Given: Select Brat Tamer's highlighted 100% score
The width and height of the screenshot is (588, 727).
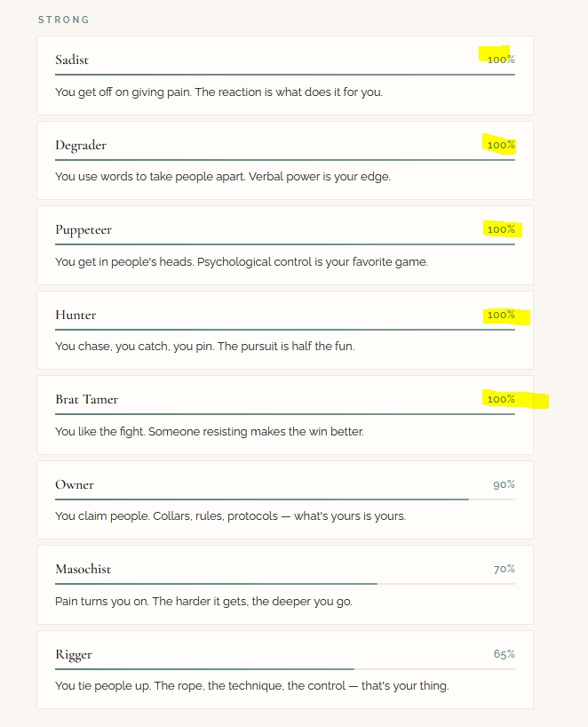Looking at the screenshot, I should 501,399.
